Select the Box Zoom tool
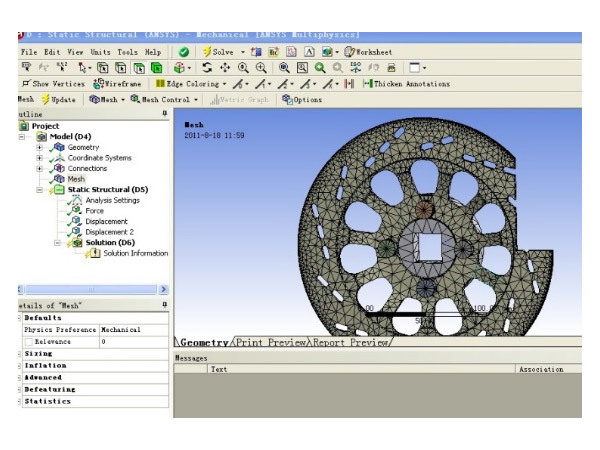The width and height of the screenshot is (600, 450). click(x=261, y=68)
